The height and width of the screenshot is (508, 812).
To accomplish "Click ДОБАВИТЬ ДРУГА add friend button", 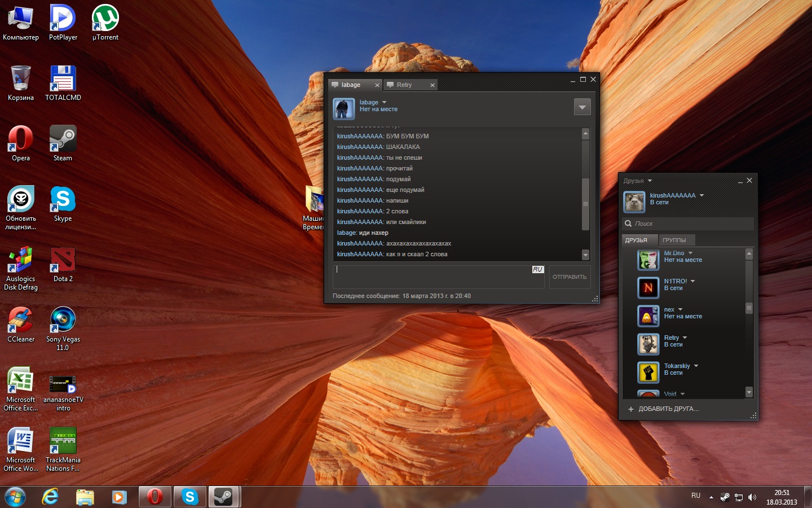I will 663,409.
